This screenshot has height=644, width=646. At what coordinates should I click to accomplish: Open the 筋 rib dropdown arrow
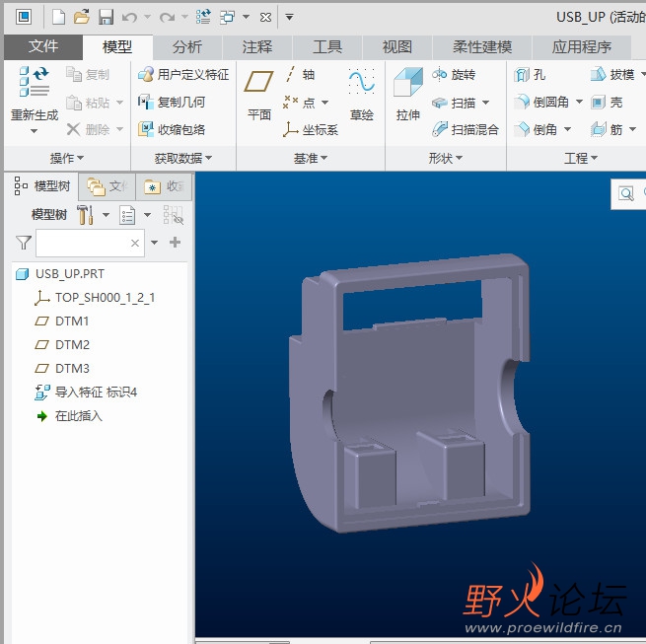point(632,129)
